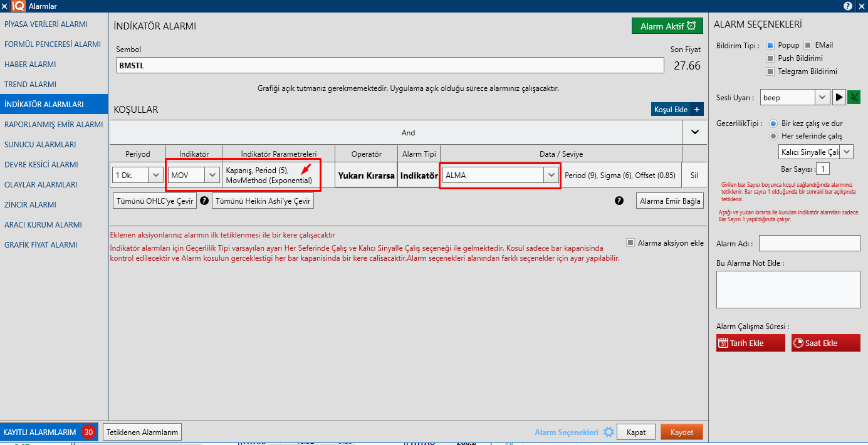Enable the EMail notification checkbox
The width and height of the screenshot is (868, 445).
808,45
